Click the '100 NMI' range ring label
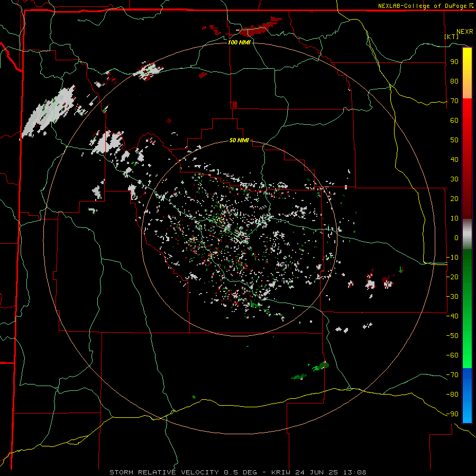 (239, 42)
